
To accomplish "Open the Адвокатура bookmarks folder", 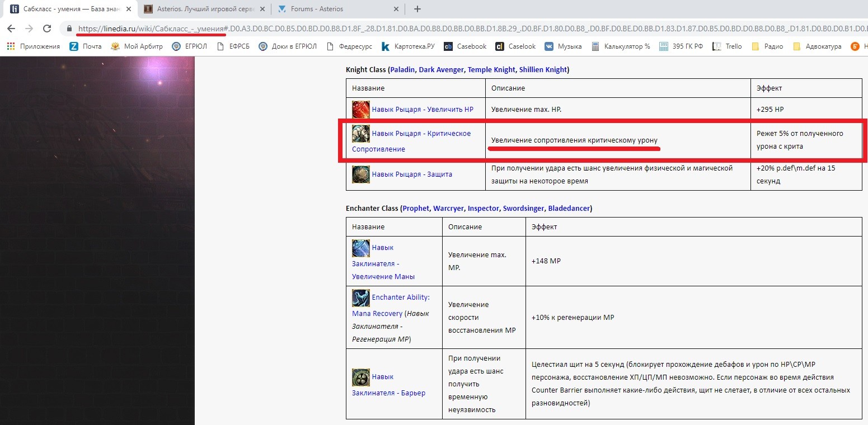I will [817, 46].
